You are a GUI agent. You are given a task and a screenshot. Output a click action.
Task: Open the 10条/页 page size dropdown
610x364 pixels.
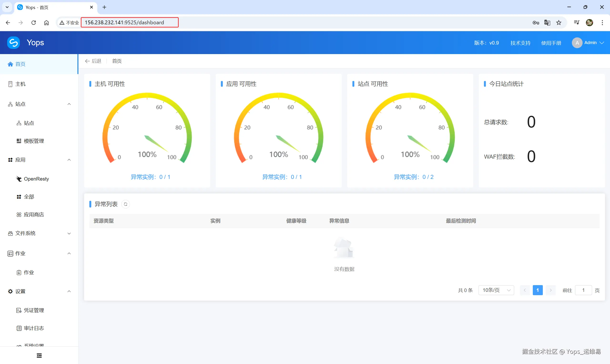point(496,290)
